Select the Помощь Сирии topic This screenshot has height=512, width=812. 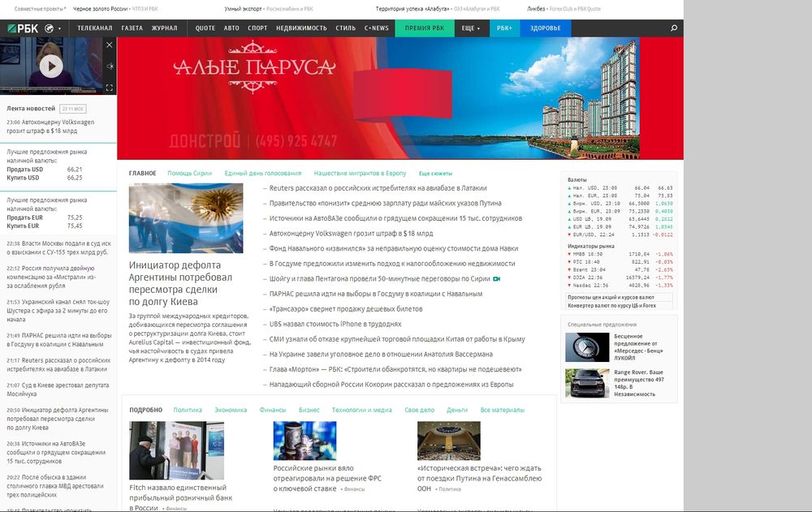coord(189,174)
